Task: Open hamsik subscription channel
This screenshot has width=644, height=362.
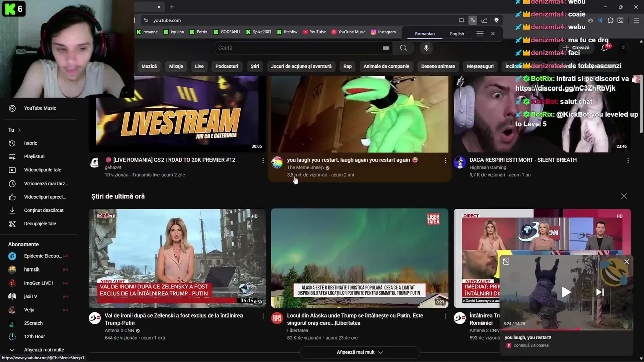Action: point(40,269)
